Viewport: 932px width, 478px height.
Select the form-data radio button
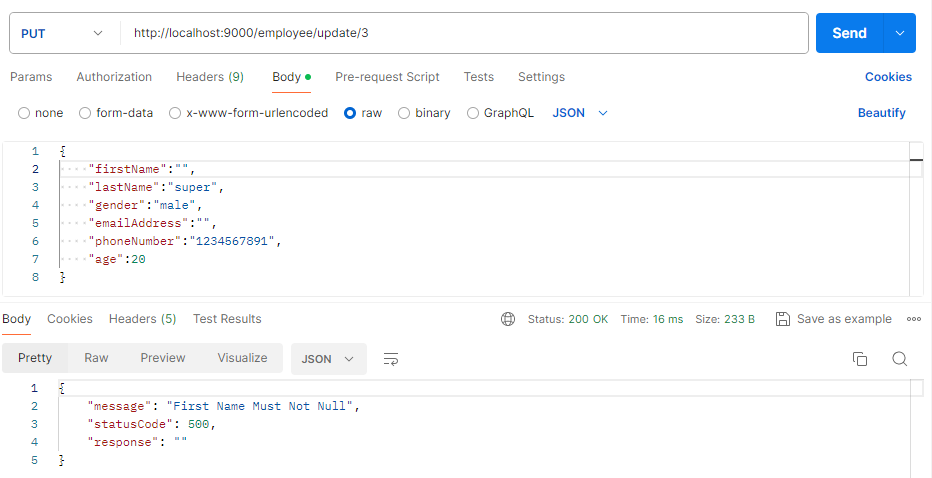click(x=85, y=113)
